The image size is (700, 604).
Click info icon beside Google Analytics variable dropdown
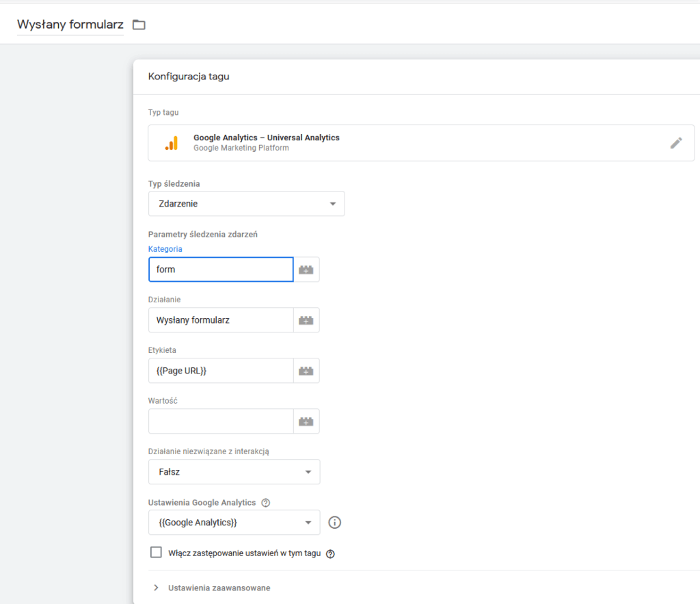334,523
